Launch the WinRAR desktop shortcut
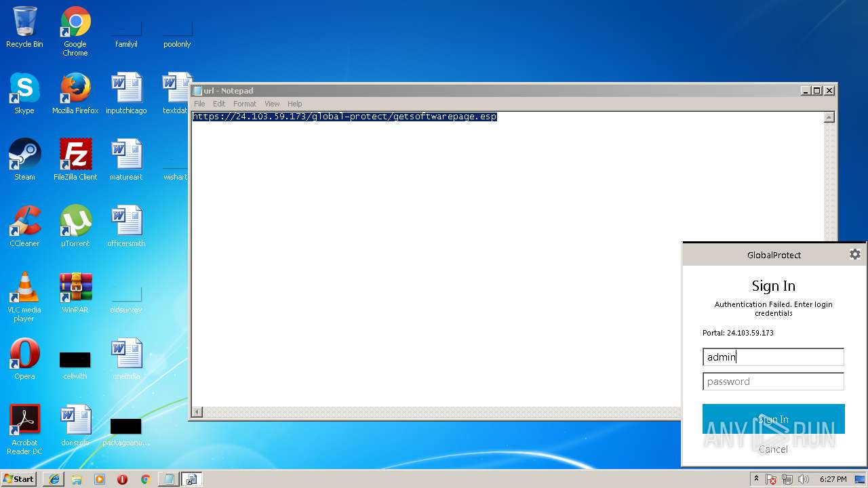Screen dimensions: 868x488 (x=75, y=293)
